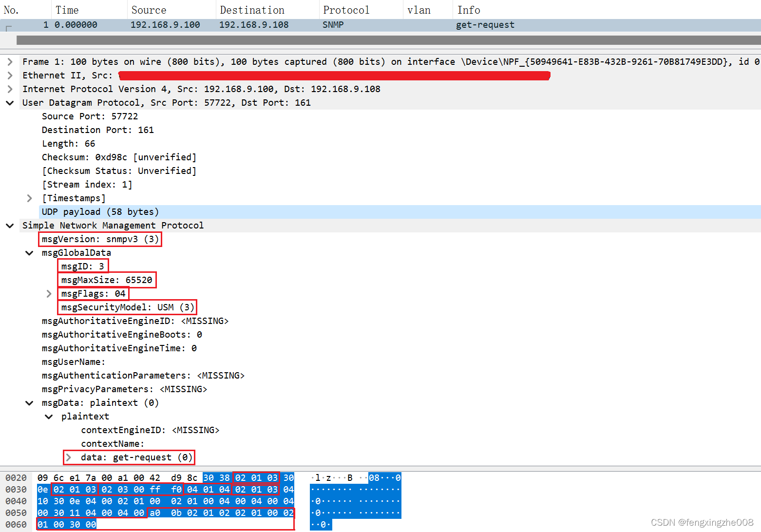
Task: Collapse the msgGlobalData node
Action: (29, 253)
